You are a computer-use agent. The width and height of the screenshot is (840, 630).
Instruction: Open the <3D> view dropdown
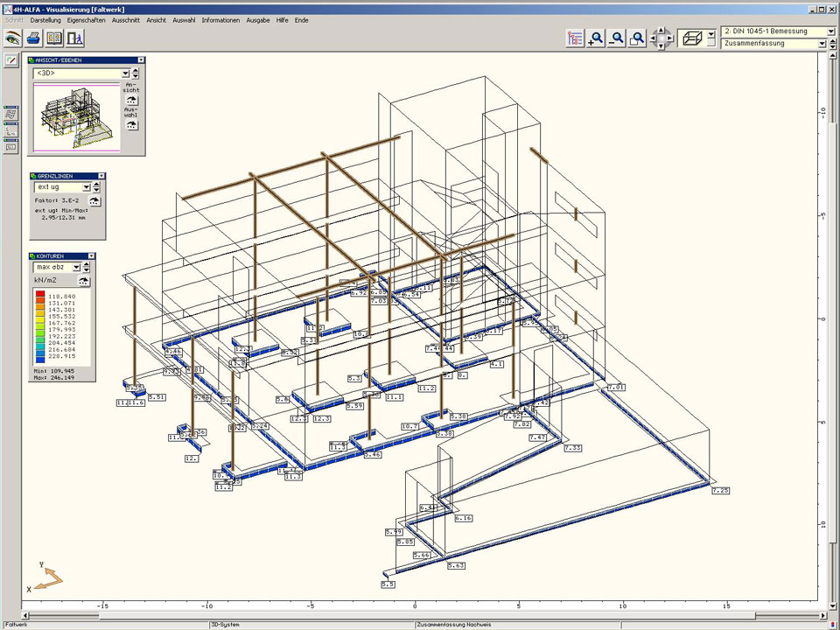click(125, 73)
